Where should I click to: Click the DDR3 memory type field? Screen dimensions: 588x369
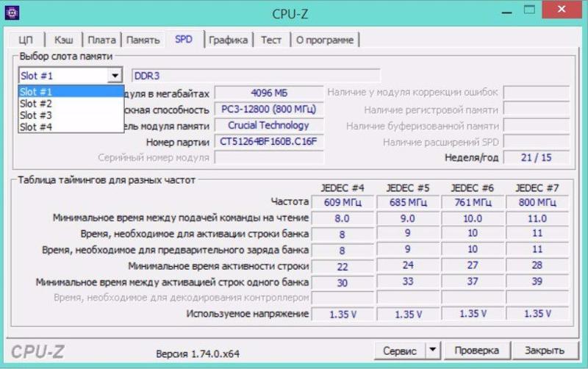[255, 76]
